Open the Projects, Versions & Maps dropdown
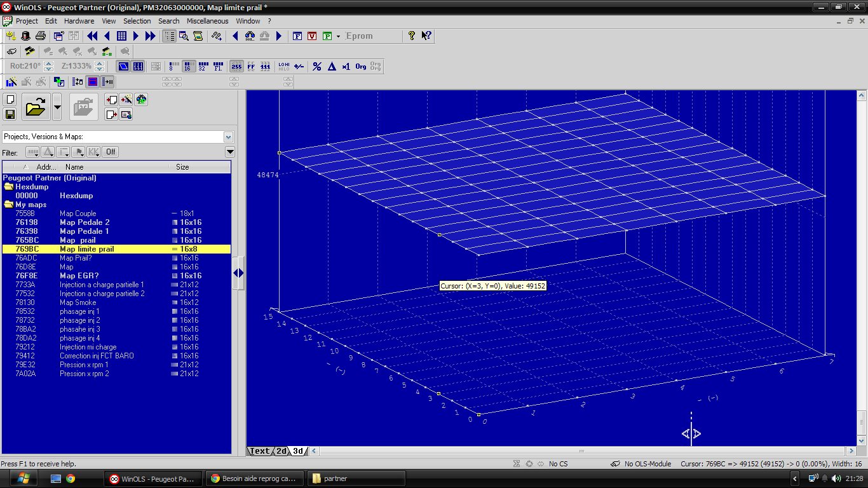Screen dimensions: 868x488 (228, 137)
